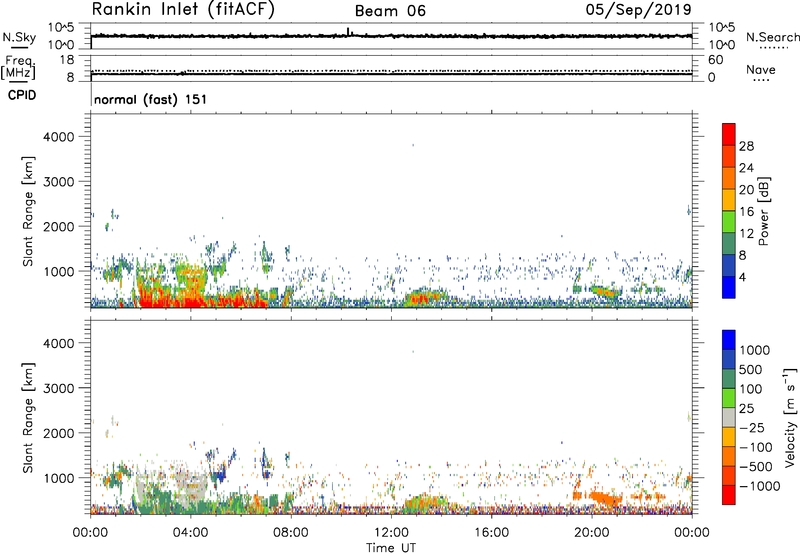Click the 'Velocity [m s-1]' colorbar title
The height and width of the screenshot is (554, 800).
tap(790, 417)
